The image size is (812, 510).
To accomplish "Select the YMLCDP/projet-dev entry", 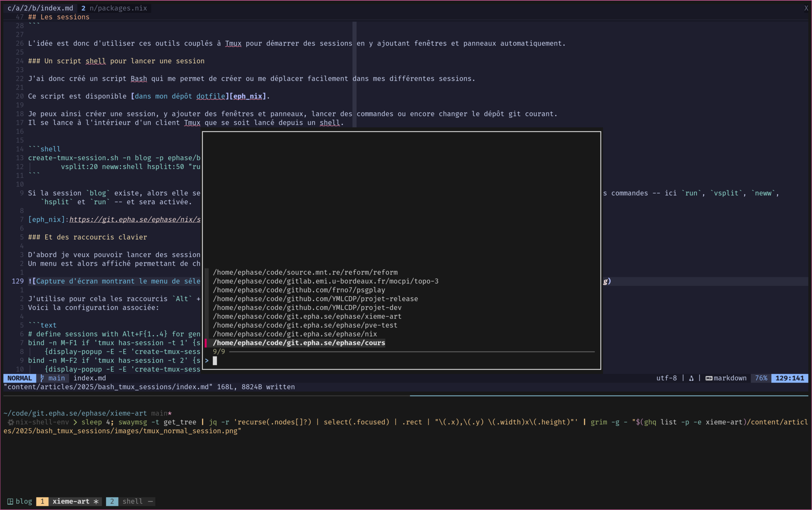I will point(307,307).
